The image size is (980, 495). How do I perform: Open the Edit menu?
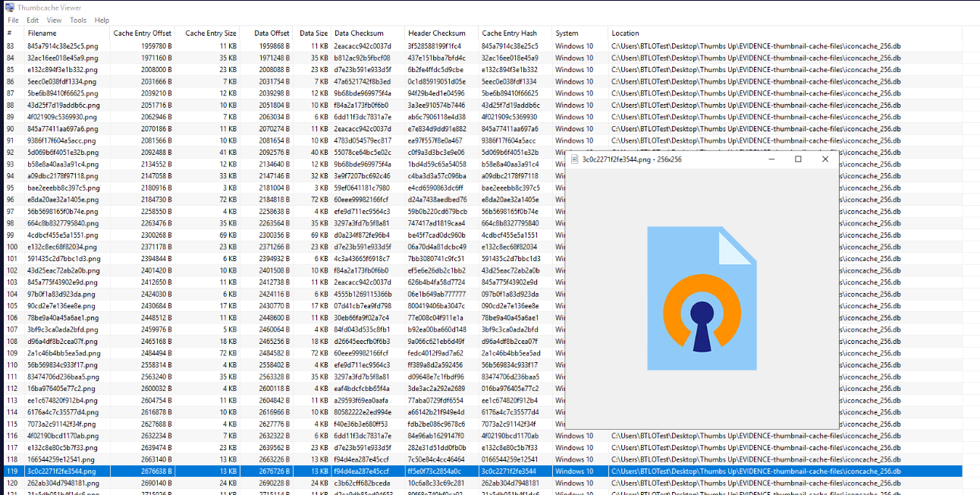coord(33,20)
